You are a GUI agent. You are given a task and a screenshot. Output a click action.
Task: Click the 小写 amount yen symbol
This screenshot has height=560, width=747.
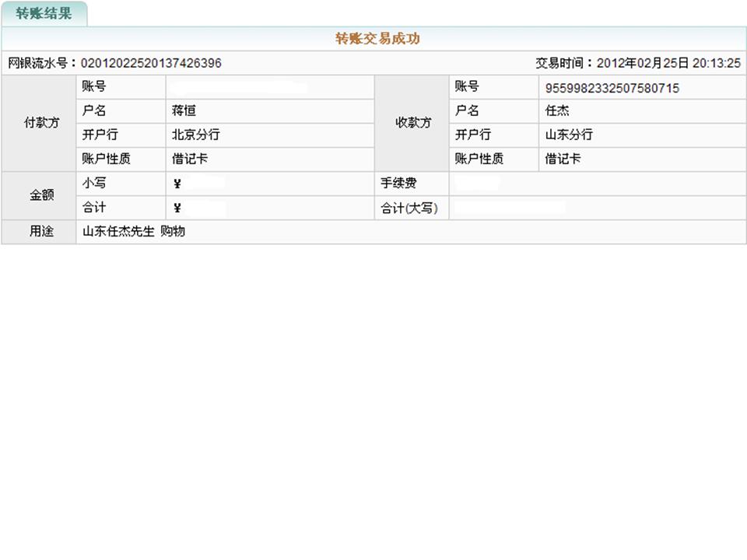coord(177,184)
